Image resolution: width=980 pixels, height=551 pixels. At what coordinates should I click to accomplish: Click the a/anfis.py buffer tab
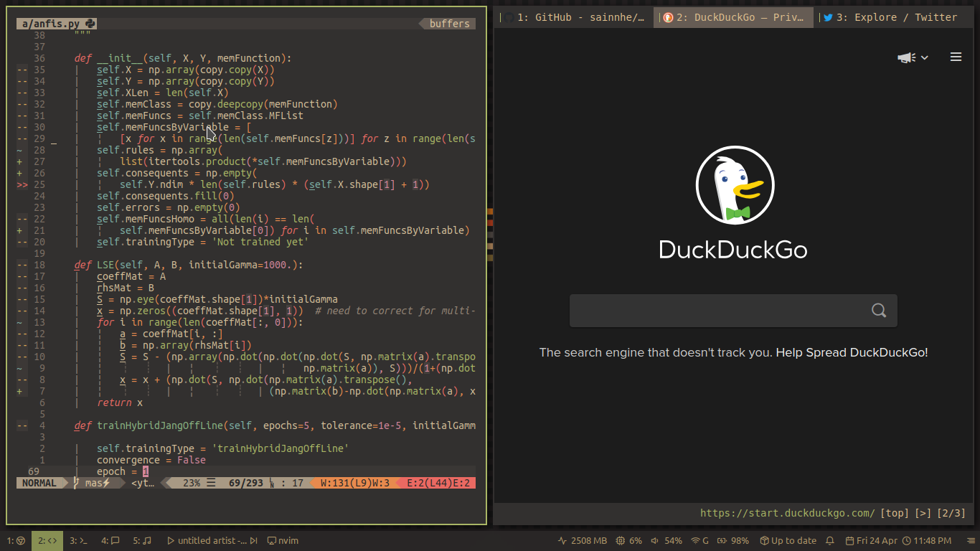tap(57, 24)
